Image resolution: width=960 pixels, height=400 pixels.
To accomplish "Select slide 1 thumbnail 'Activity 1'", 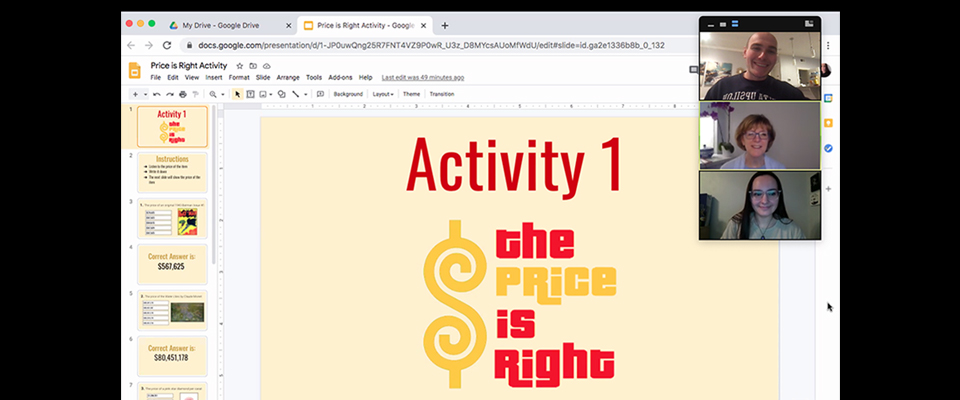I will (172, 127).
